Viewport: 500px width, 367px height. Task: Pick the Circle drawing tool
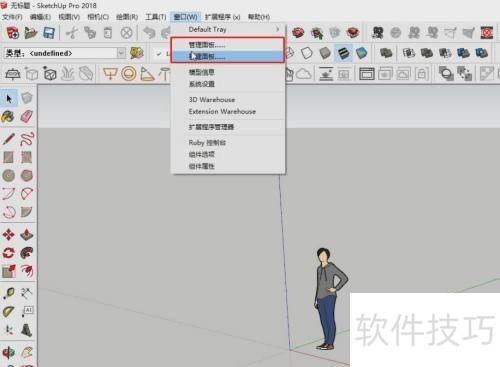pyautogui.click(x=9, y=175)
